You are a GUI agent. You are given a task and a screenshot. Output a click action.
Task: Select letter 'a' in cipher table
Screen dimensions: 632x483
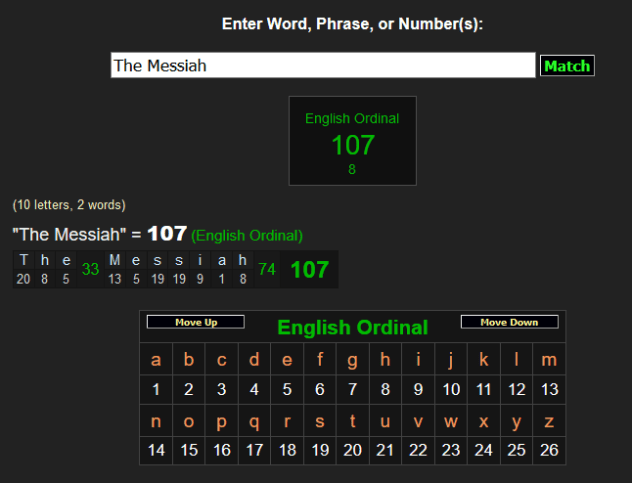(x=156, y=360)
